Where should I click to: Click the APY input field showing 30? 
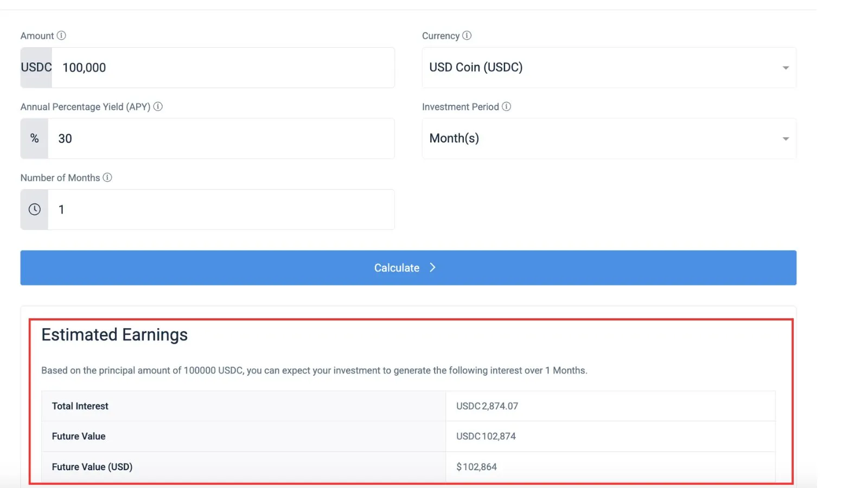tap(221, 138)
